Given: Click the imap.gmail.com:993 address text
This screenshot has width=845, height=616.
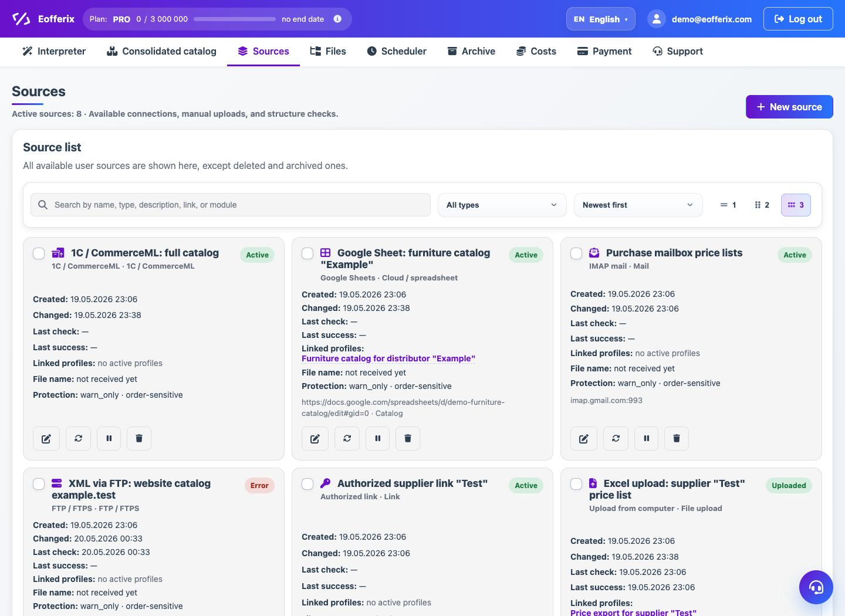Looking at the screenshot, I should pos(606,401).
